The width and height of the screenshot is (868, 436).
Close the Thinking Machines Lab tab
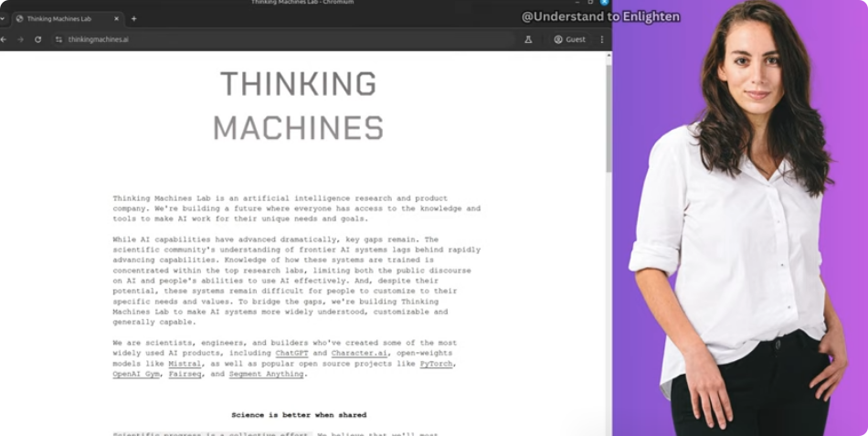(116, 18)
